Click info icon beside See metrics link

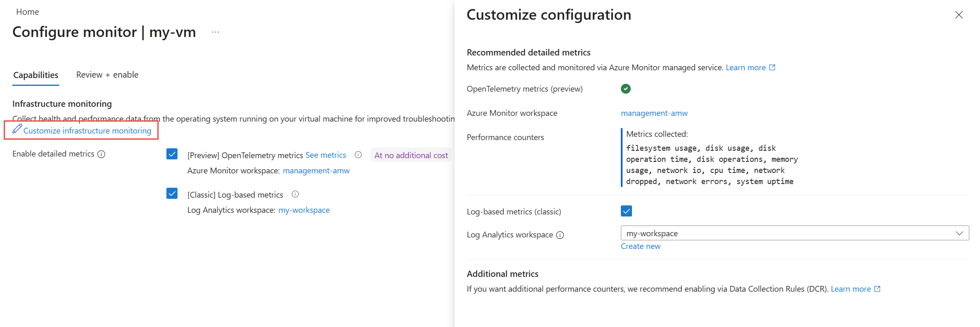coord(358,155)
